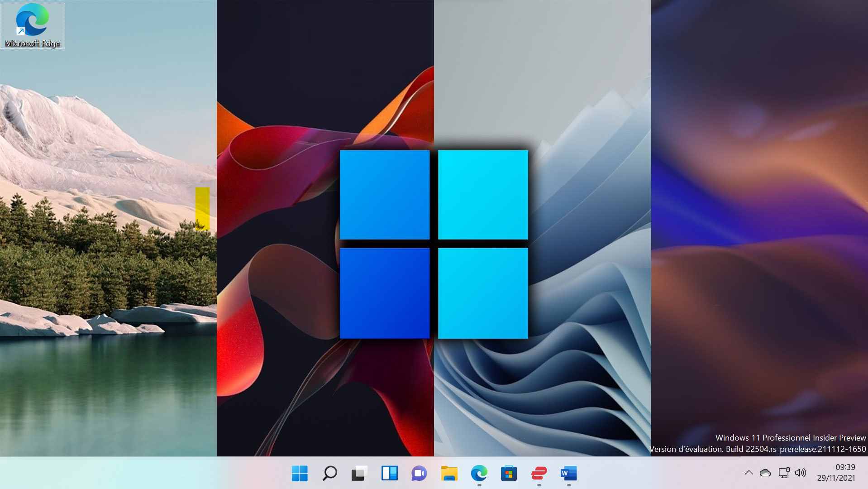The image size is (868, 489).
Task: Open the red striped app on taskbar
Action: pos(539,474)
